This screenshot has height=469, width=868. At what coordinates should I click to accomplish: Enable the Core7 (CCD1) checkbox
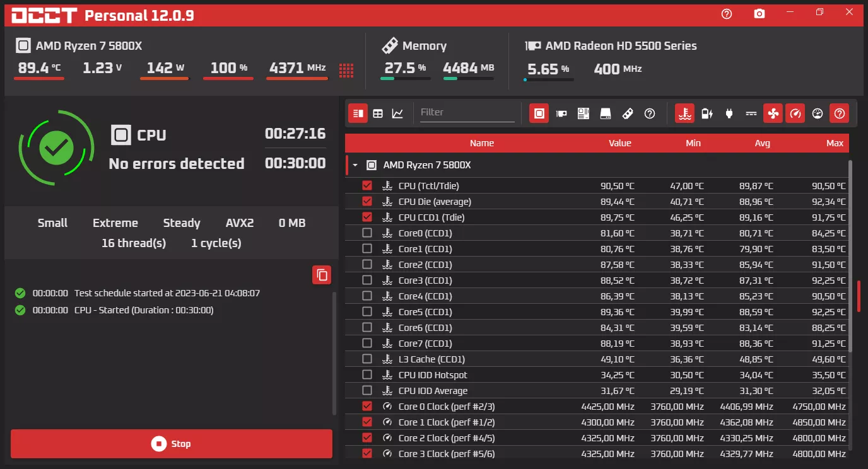(367, 344)
